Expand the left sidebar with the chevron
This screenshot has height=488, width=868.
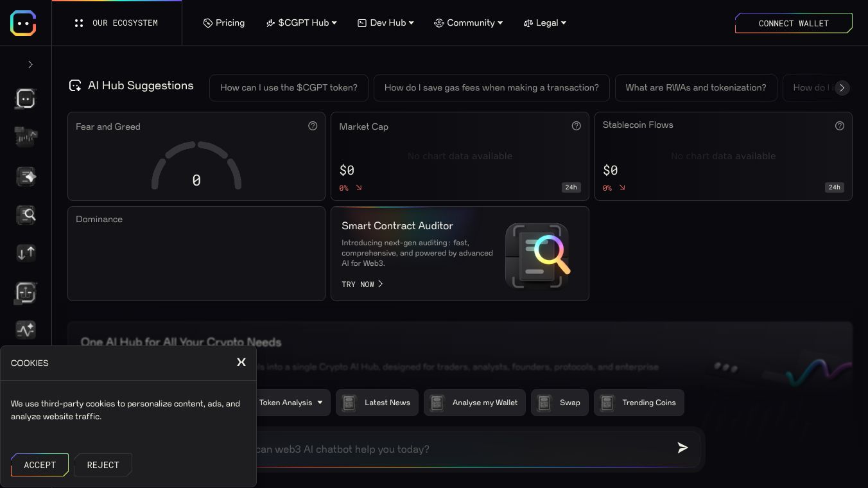tap(30, 64)
